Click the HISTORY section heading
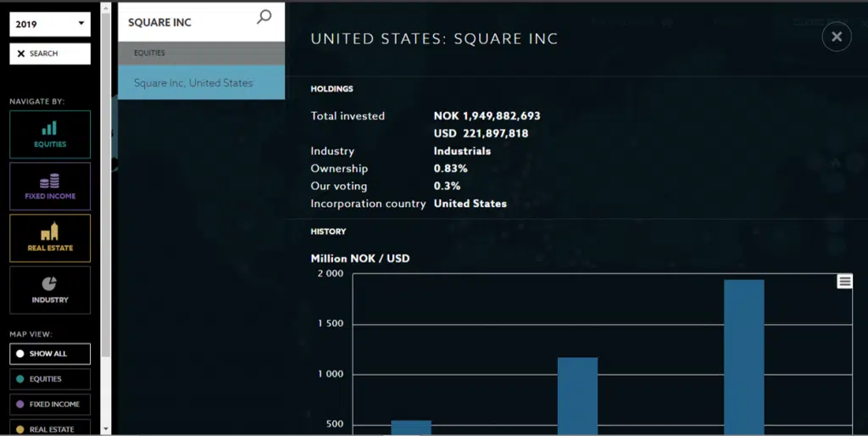Screen dimensions: 868x436 pos(328,232)
